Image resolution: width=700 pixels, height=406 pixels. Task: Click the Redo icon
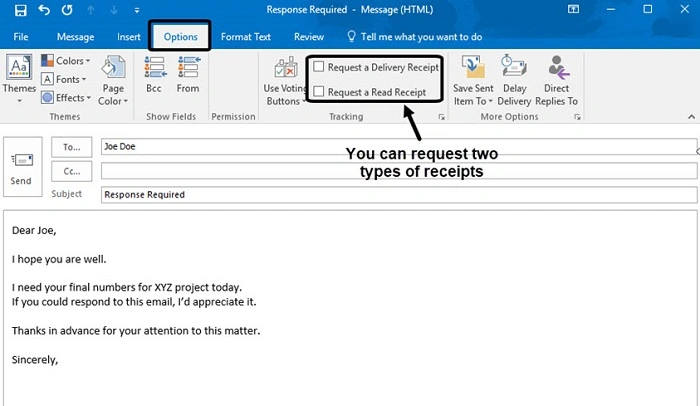pos(67,10)
